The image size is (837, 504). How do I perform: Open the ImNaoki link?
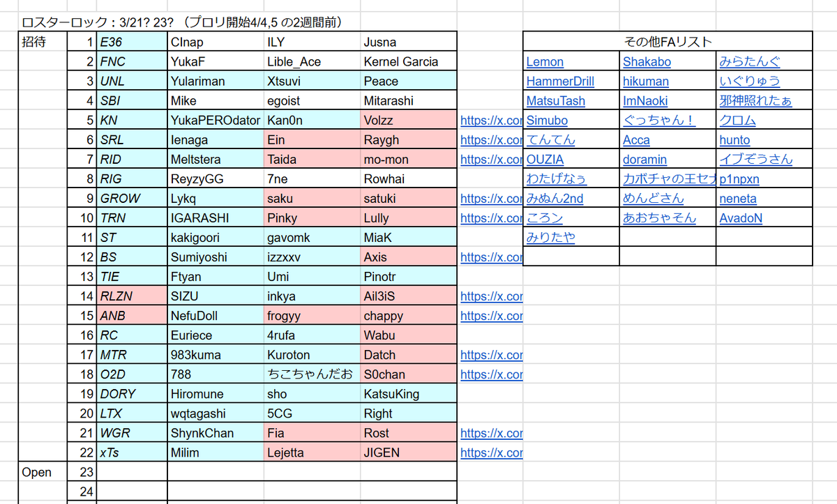click(x=645, y=100)
